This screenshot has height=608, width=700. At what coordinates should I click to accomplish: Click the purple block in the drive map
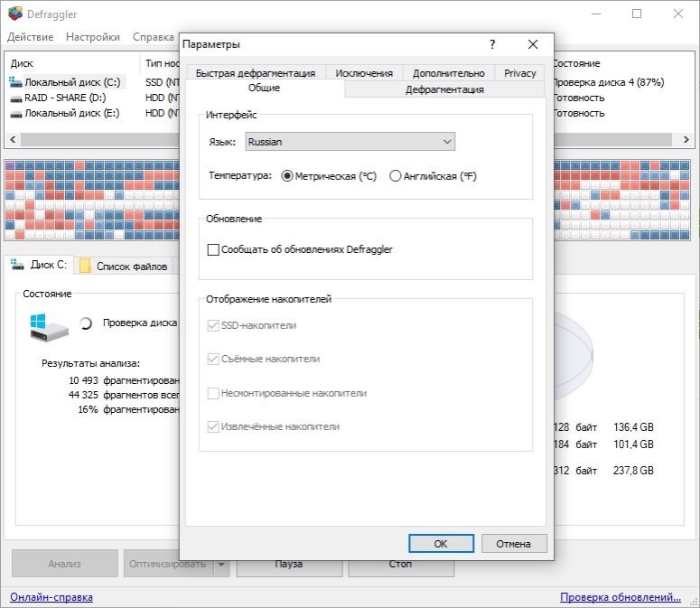10,165
